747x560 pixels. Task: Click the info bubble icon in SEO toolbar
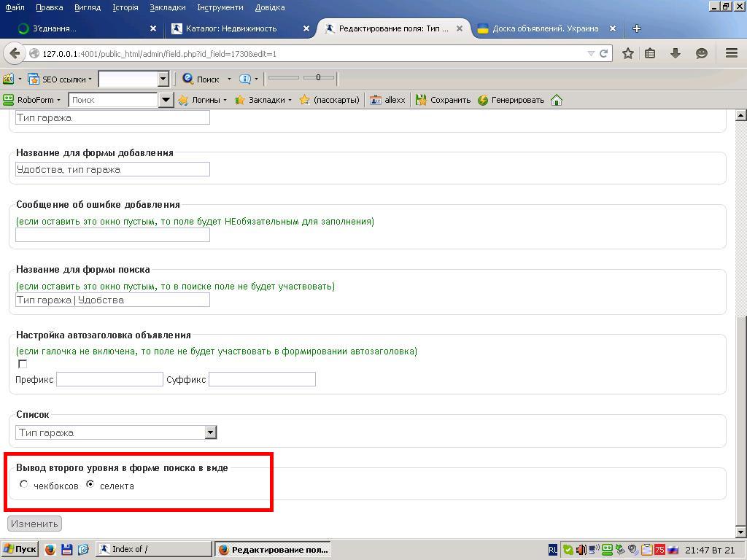(x=245, y=79)
